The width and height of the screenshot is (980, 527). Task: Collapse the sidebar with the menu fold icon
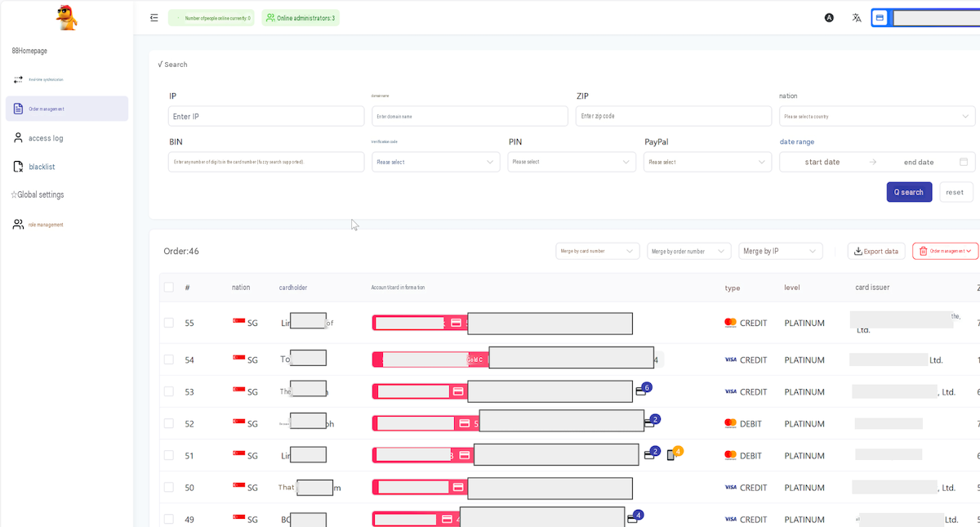tap(154, 17)
